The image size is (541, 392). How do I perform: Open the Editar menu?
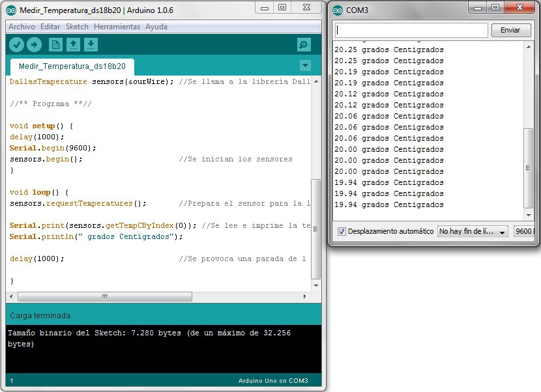click(50, 27)
